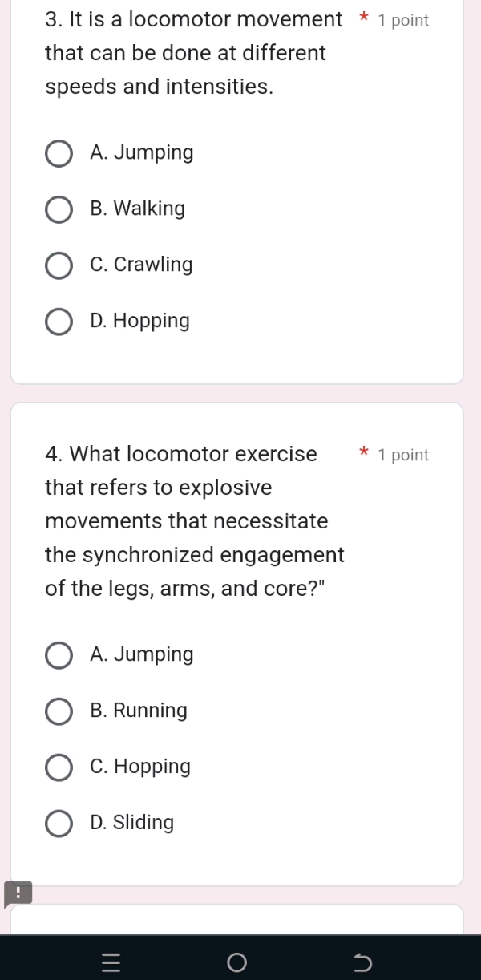Viewport: 481px width, 980px height.
Task: Select A. Jumping for question 4
Action: pos(59,655)
